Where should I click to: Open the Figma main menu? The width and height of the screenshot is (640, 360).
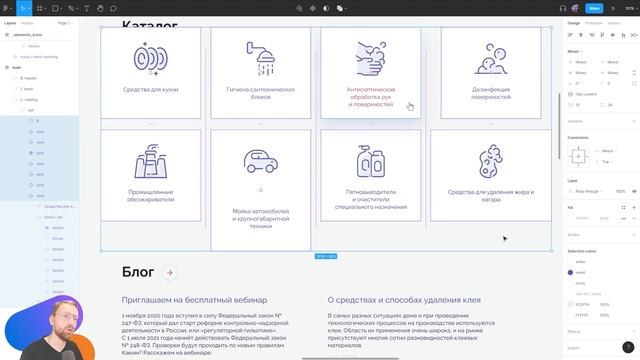click(x=7, y=8)
